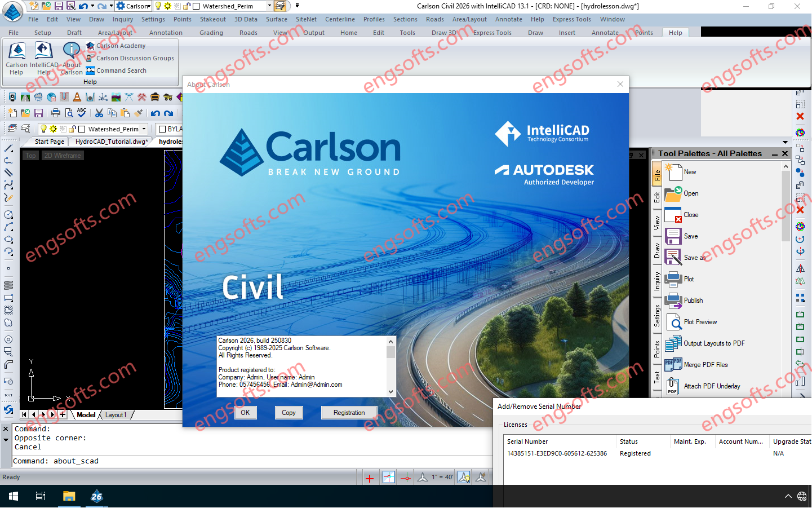Open Carlson Academy link in ribbon

(x=116, y=46)
